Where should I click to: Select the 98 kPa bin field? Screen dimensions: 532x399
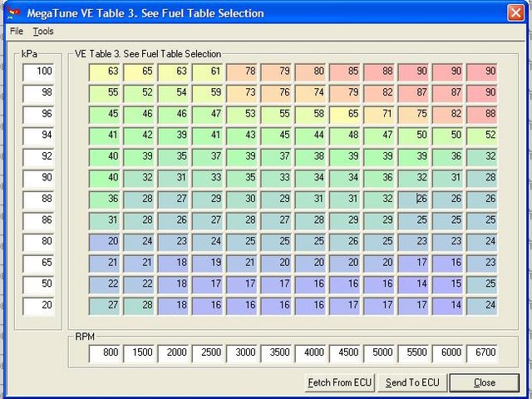point(38,93)
